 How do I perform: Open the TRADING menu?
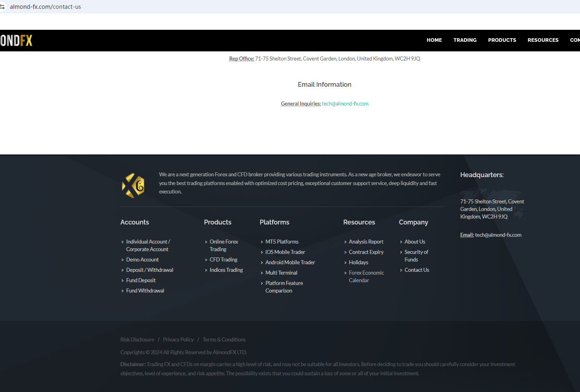[465, 40]
